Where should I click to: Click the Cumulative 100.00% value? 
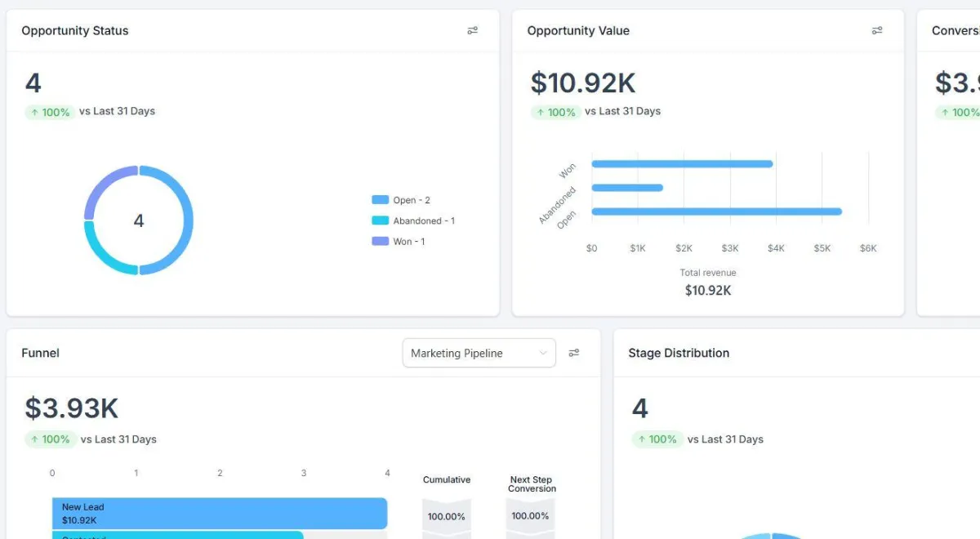pos(447,516)
